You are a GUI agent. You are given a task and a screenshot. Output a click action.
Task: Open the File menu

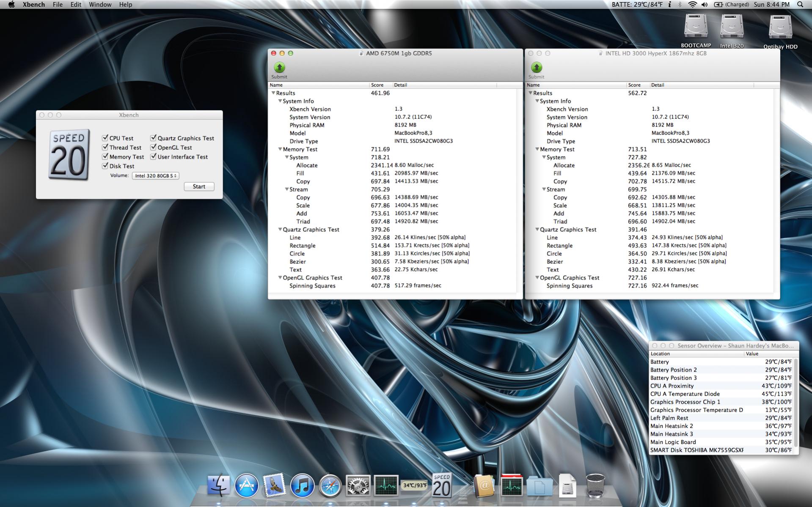point(58,4)
